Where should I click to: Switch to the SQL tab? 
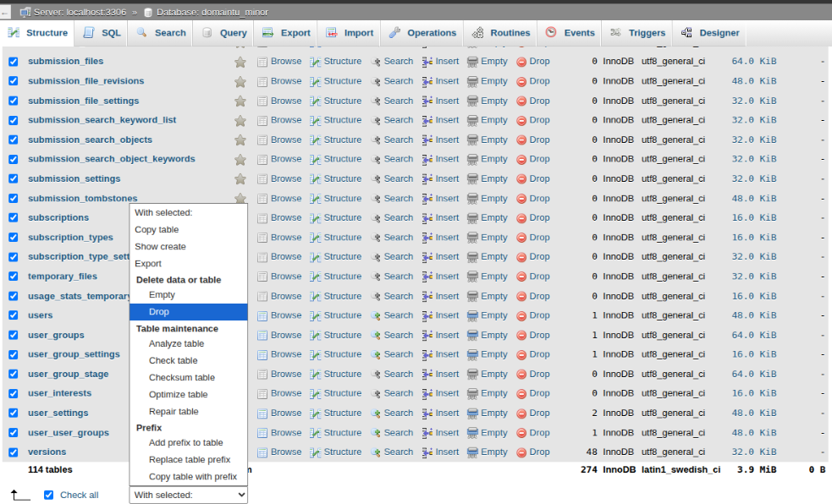click(x=102, y=33)
